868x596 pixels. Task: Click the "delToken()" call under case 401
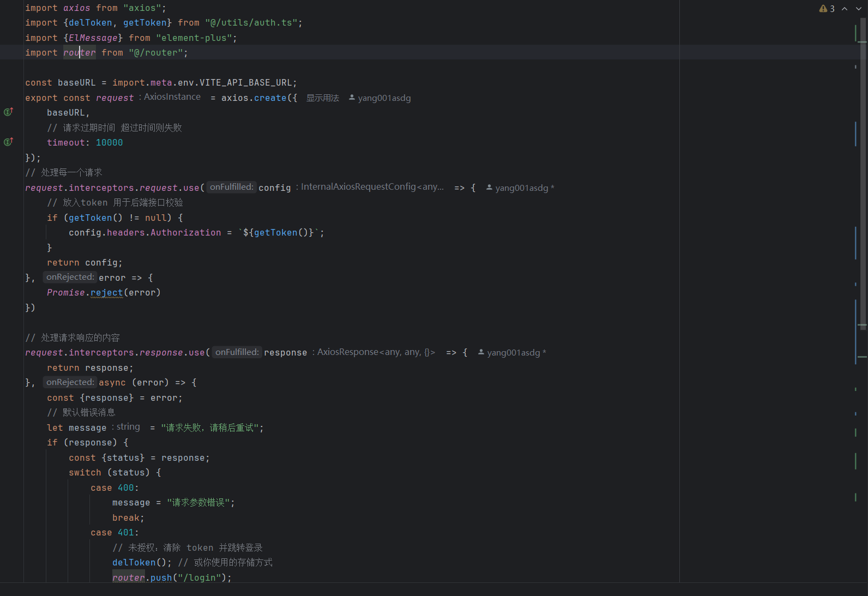pos(139,563)
